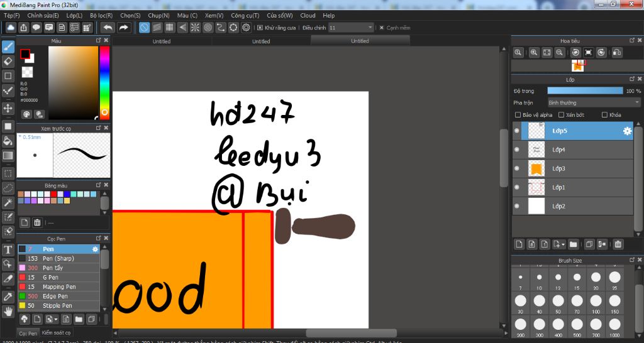Screen dimensions: 644x343
Task: Hide layer Lớp1 visibility dot
Action: point(517,187)
